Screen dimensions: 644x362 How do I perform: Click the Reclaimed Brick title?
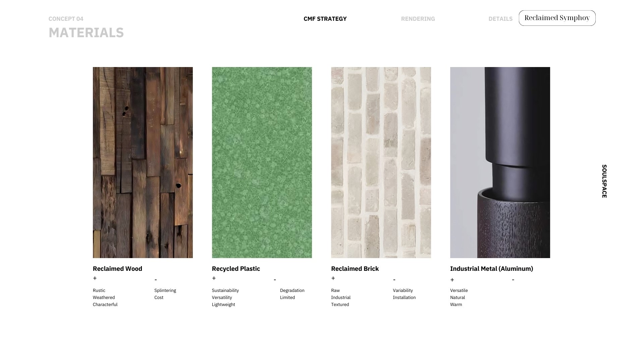coord(355,269)
